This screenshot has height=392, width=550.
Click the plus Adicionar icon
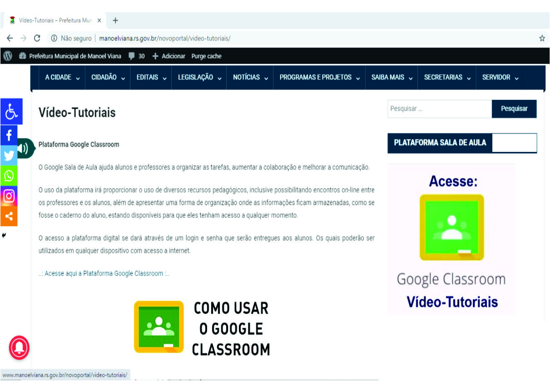[x=155, y=56]
